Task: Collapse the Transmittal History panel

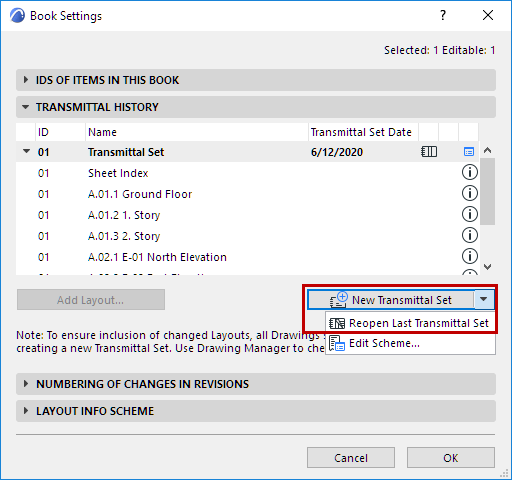Action: tap(25, 107)
